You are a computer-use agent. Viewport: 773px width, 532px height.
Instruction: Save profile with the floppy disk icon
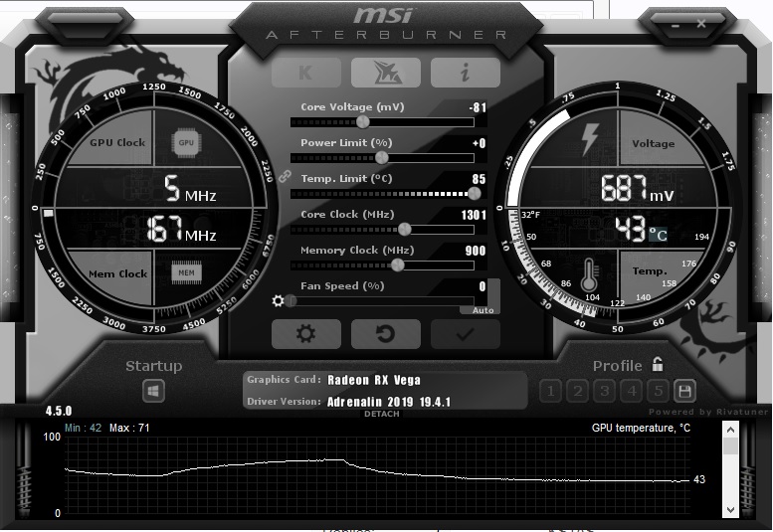point(684,392)
